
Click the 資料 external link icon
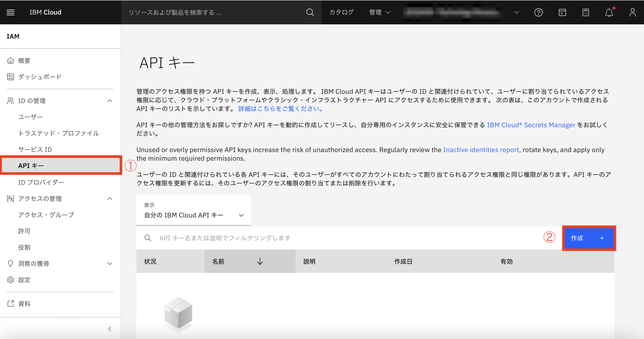coord(10,303)
